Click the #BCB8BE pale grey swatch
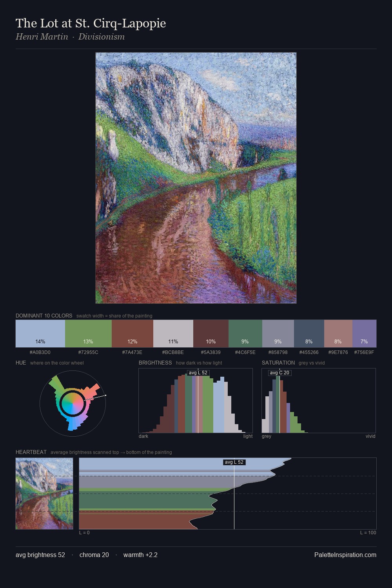This screenshot has height=588, width=392. pos(173,334)
